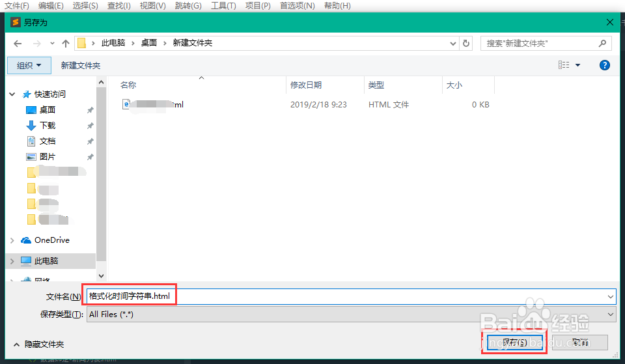Open the 文件(F) menu
Viewport: 625px width, 364px height.
coord(17,6)
